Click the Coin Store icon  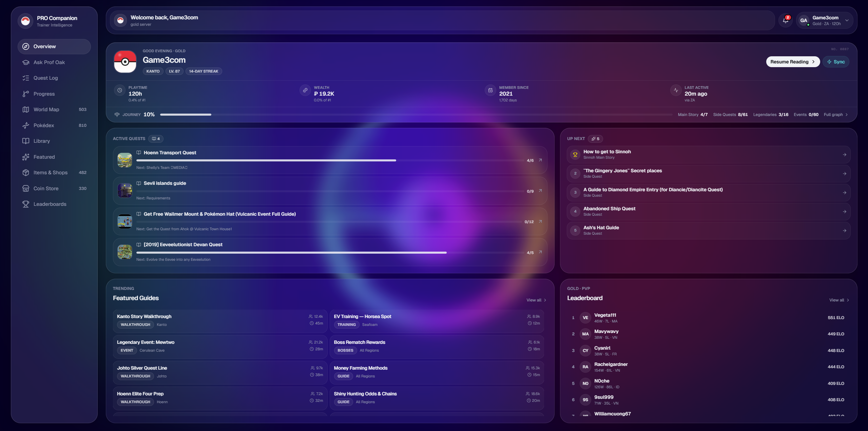pos(26,189)
